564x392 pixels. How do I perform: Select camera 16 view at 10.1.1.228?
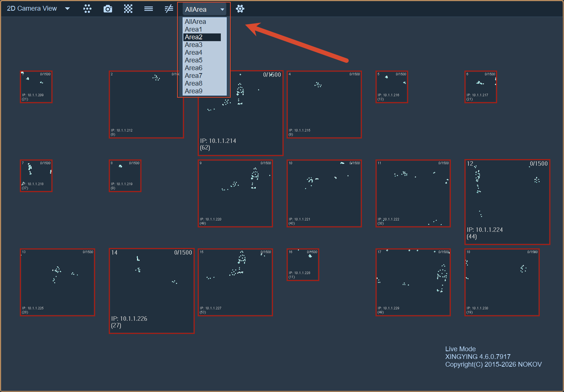point(303,265)
